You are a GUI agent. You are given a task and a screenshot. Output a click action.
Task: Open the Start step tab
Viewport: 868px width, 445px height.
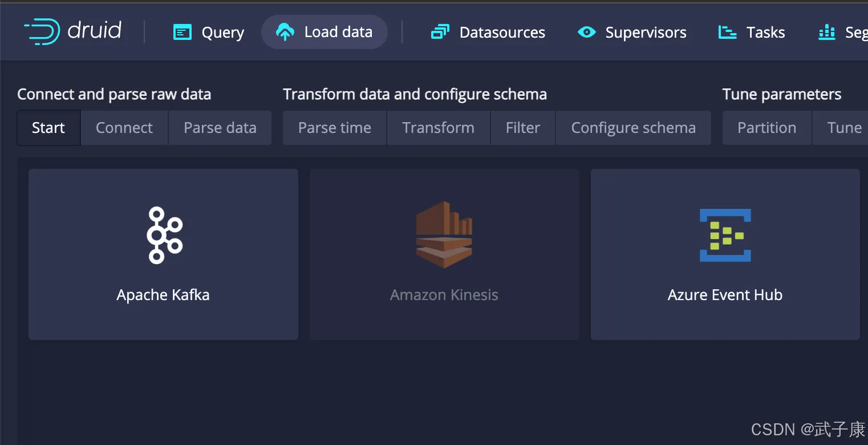[48, 128]
